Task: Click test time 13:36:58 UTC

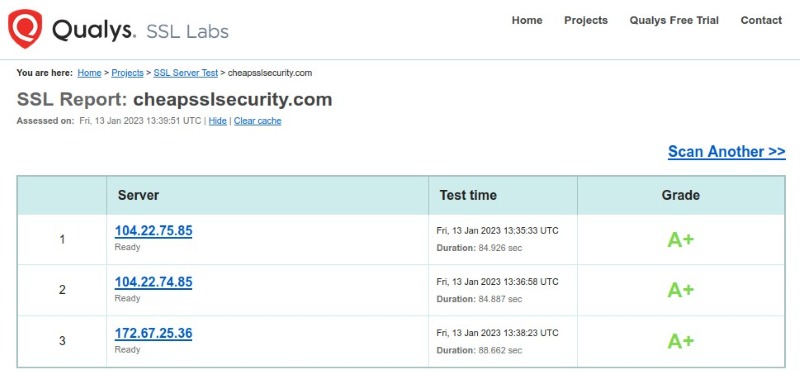Action: pyautogui.click(x=497, y=282)
